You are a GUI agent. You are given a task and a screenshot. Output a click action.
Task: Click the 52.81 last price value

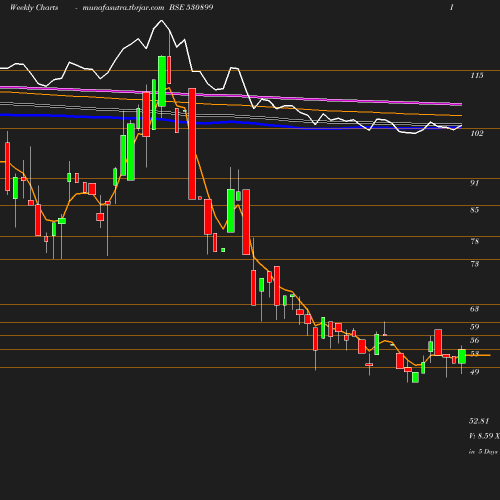pos(479,421)
